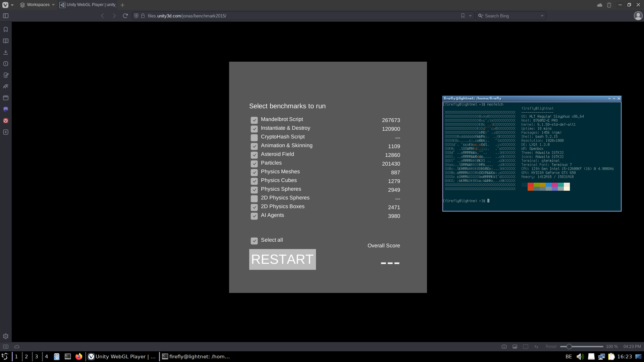Launch file manager from taskbar

[x=57, y=357]
